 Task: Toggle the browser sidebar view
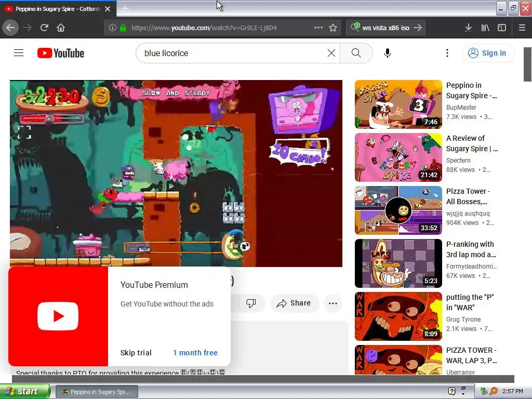click(502, 28)
